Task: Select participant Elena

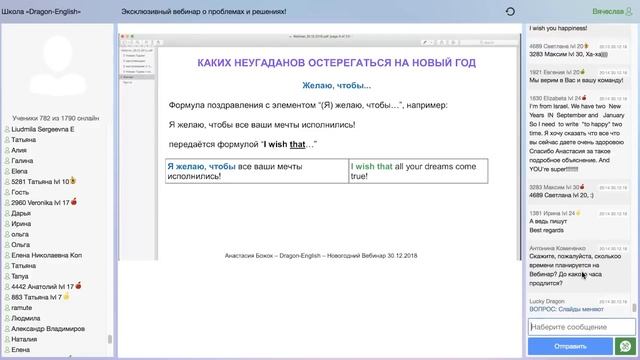Action: 20,171
